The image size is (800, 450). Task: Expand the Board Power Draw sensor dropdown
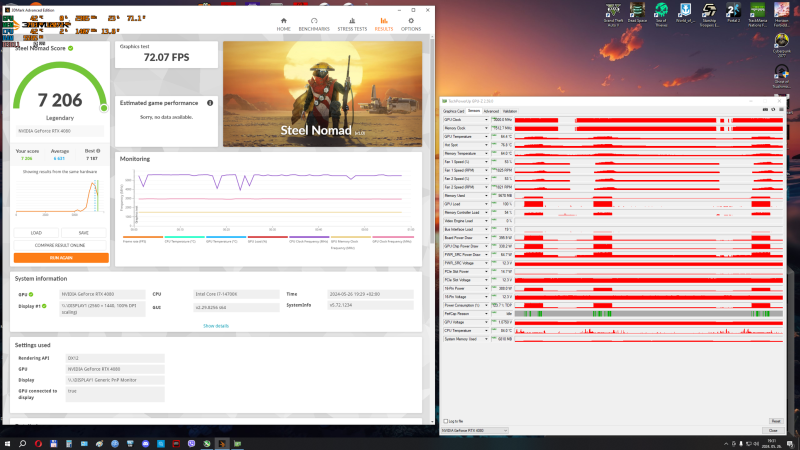click(x=486, y=238)
